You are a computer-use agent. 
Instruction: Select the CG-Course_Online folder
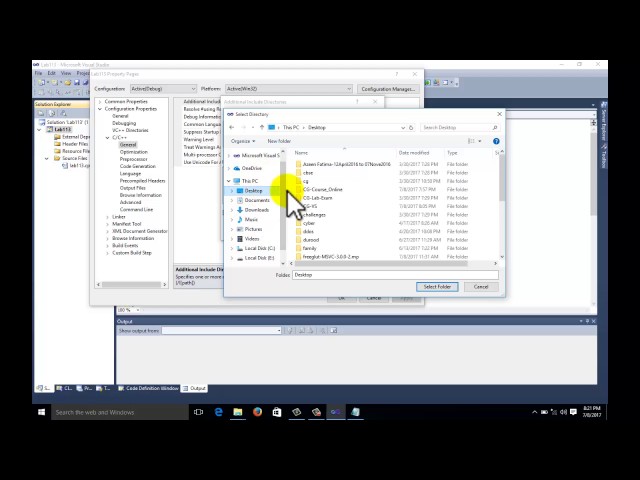[322, 189]
